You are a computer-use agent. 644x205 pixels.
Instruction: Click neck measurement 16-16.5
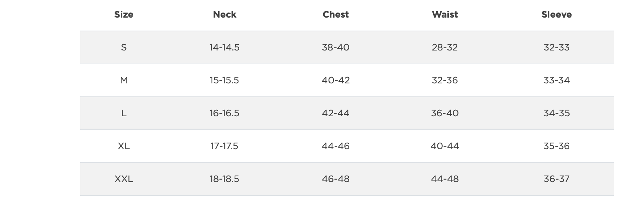pyautogui.click(x=224, y=113)
